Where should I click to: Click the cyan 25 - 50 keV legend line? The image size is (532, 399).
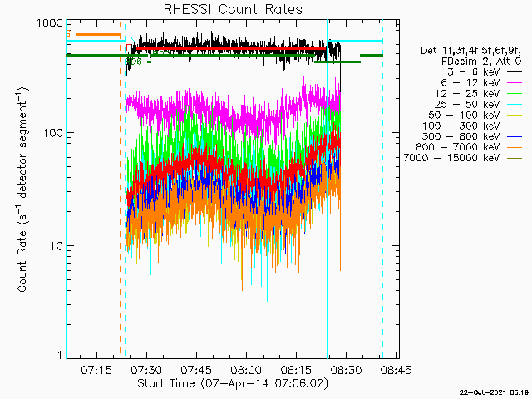coord(515,104)
